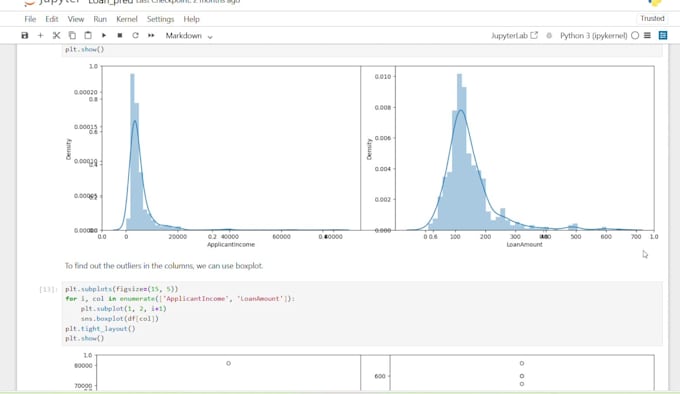
Task: Interrupt the kernel with the stop icon
Action: (120, 36)
